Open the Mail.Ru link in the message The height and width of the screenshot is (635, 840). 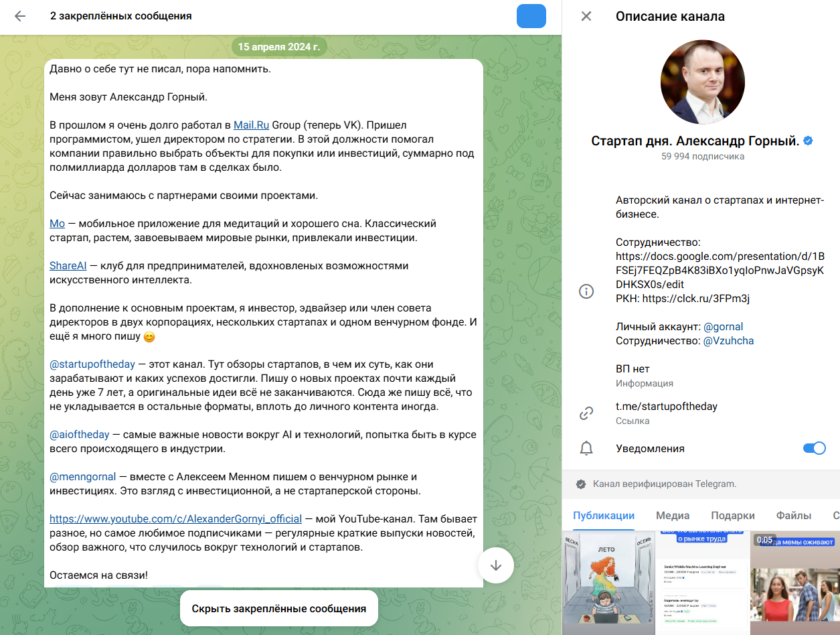coord(251,125)
